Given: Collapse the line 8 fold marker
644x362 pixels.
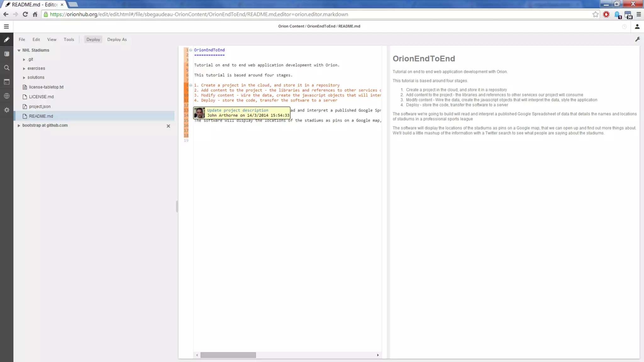Looking at the screenshot, I should [191, 85].
